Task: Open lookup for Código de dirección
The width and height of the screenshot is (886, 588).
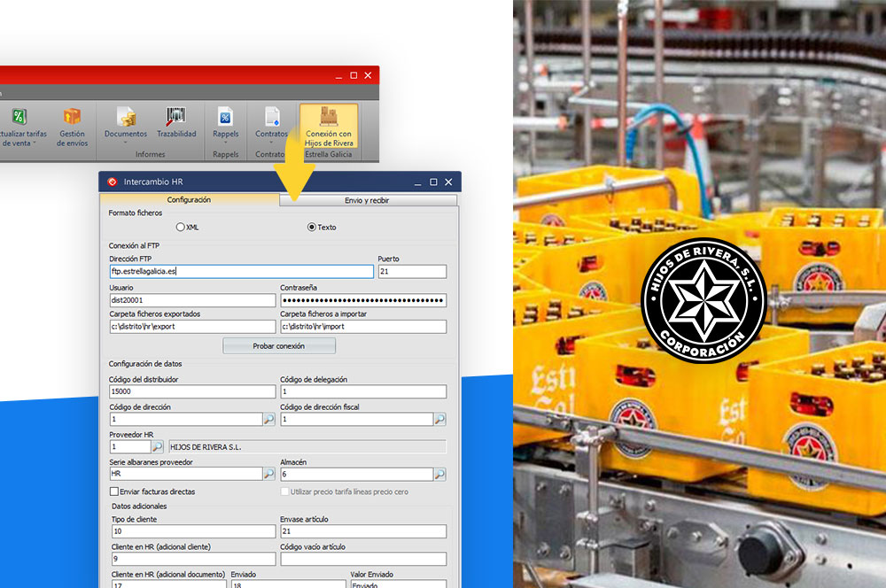Action: point(269,419)
